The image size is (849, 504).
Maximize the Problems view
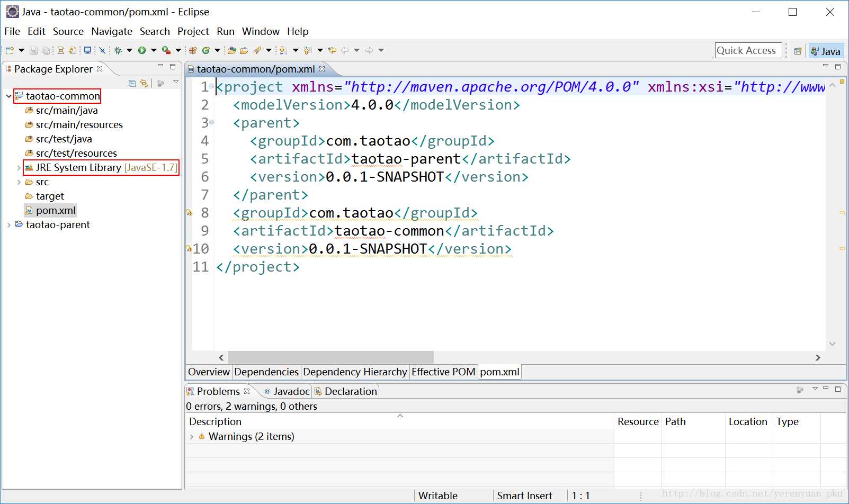click(838, 389)
